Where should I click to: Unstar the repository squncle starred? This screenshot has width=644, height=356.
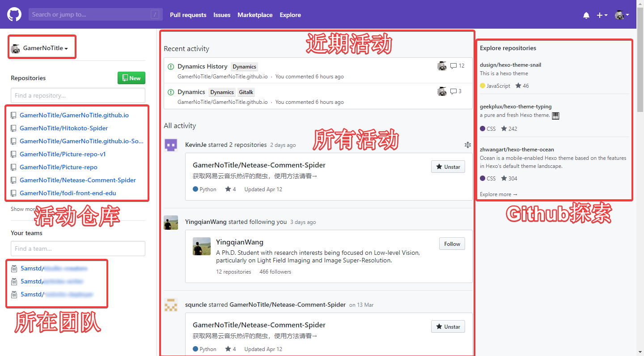448,326
